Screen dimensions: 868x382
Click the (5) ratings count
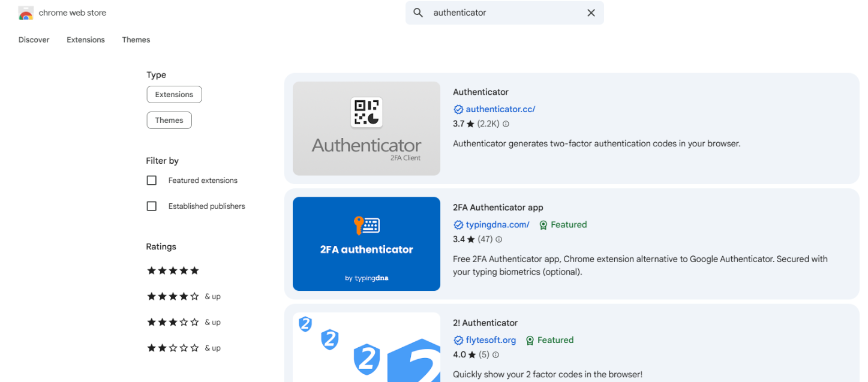483,355
